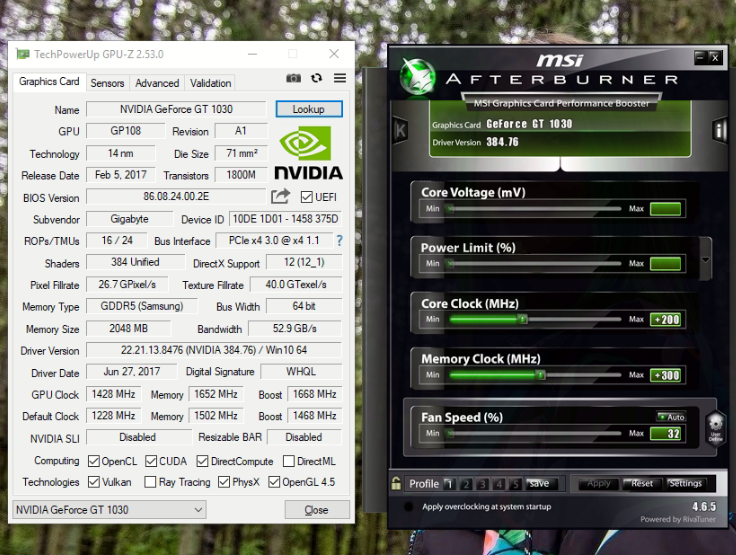Click the Core Voltage value field
Viewport: 736px width, 555px height.
click(665, 208)
